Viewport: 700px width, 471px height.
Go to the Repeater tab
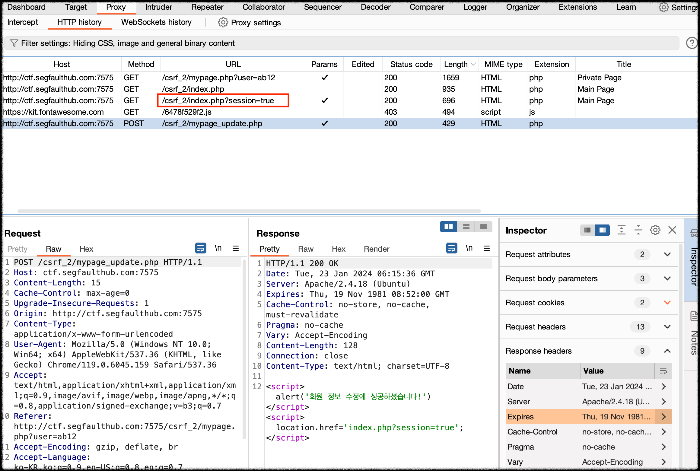[207, 7]
